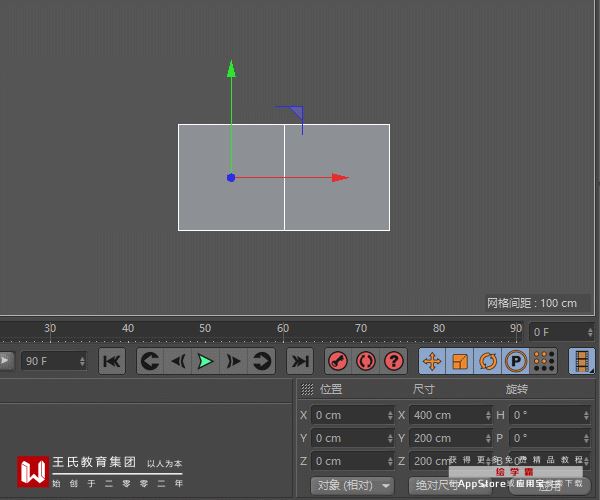600x500 pixels.
Task: Toggle rotation keyframe recording icon
Action: click(488, 361)
